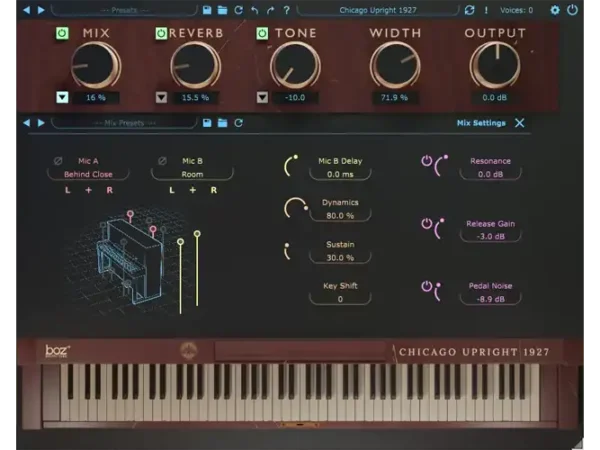Open settings with the gear icon
The width and height of the screenshot is (600, 450).
point(555,10)
